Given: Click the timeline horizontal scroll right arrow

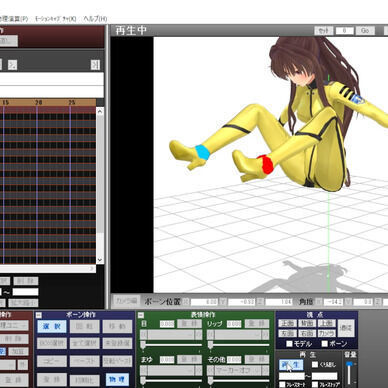Looking at the screenshot, I should click(x=92, y=268).
